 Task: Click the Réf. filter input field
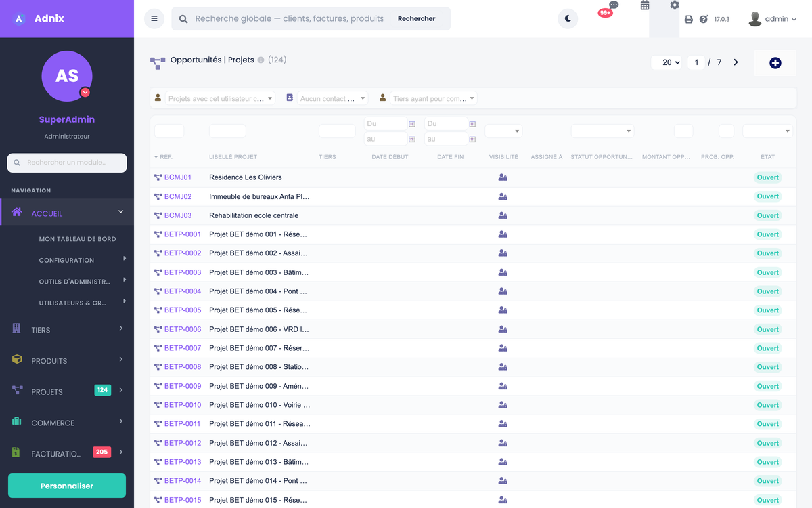tap(169, 131)
